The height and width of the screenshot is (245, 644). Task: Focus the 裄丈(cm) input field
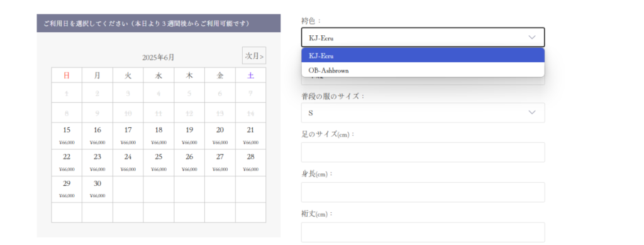click(x=423, y=232)
